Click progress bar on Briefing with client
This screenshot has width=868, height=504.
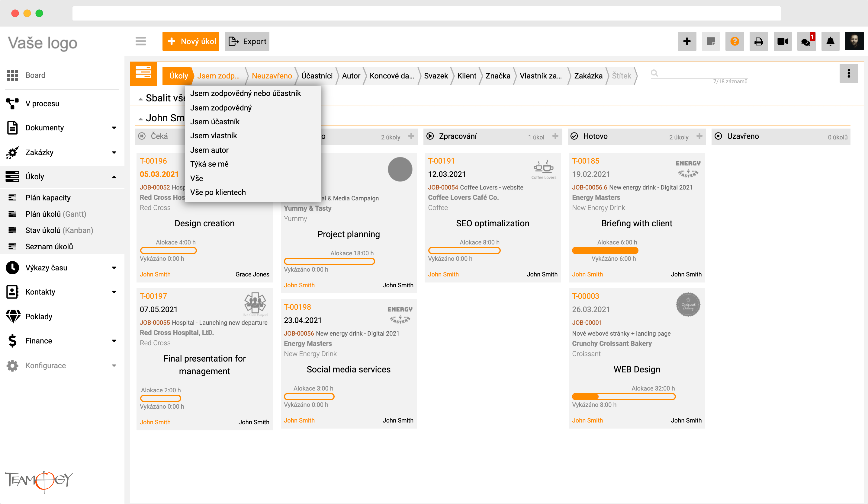click(605, 250)
